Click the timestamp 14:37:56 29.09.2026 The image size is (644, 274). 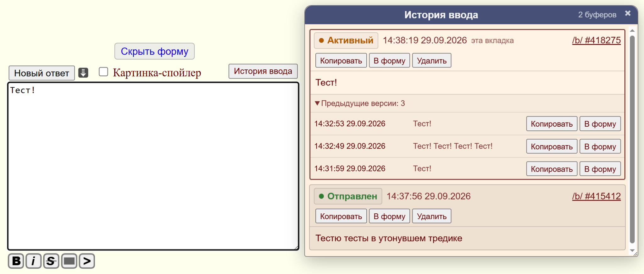click(429, 196)
